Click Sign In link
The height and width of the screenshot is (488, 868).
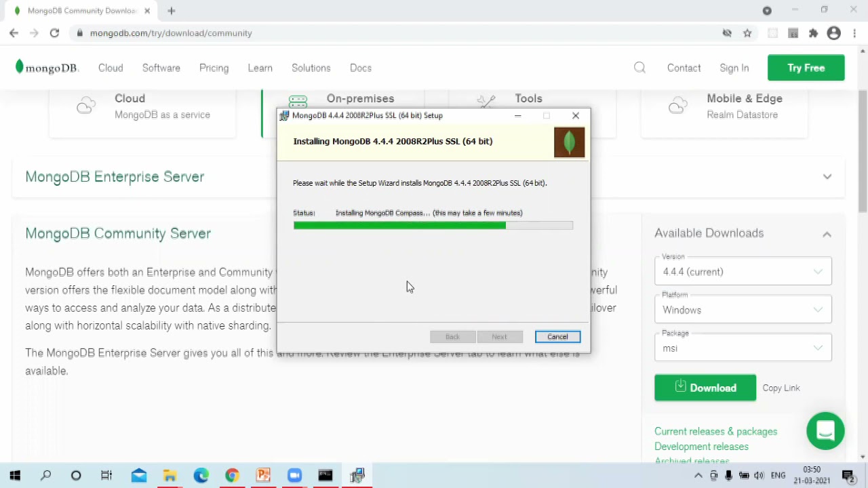tap(734, 68)
